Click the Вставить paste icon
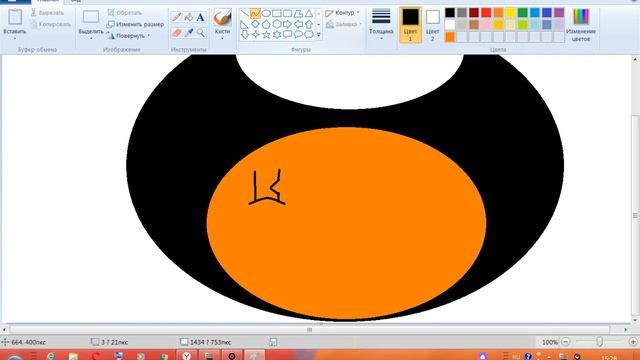This screenshot has height=360, width=640. pos(15,17)
